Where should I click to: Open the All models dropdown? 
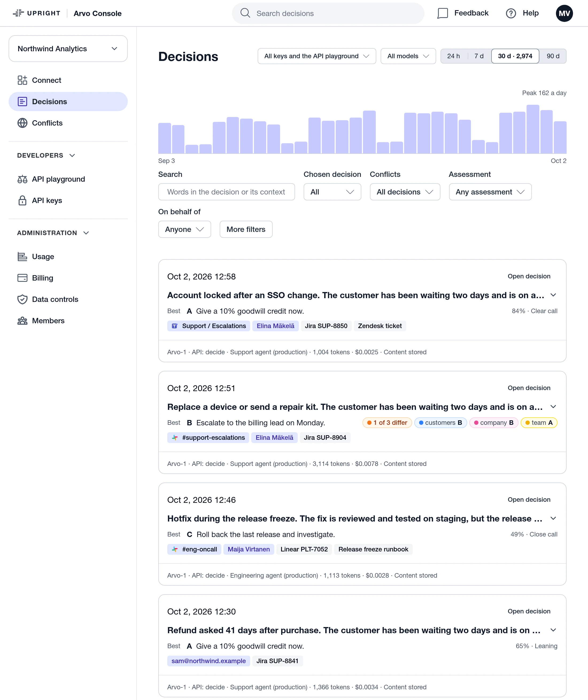408,56
